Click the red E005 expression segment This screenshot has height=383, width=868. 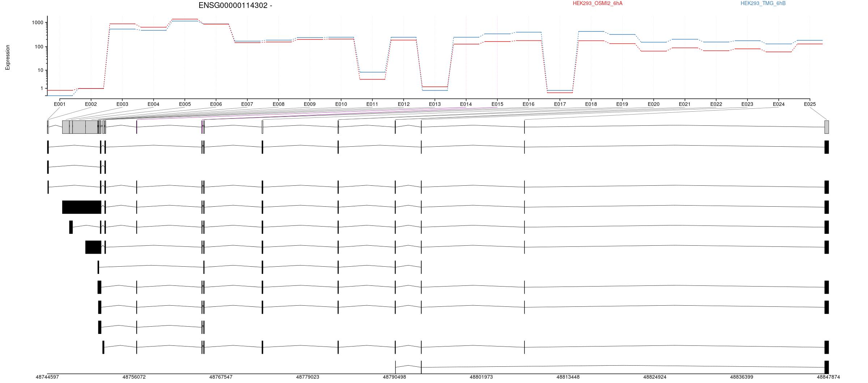pos(185,19)
